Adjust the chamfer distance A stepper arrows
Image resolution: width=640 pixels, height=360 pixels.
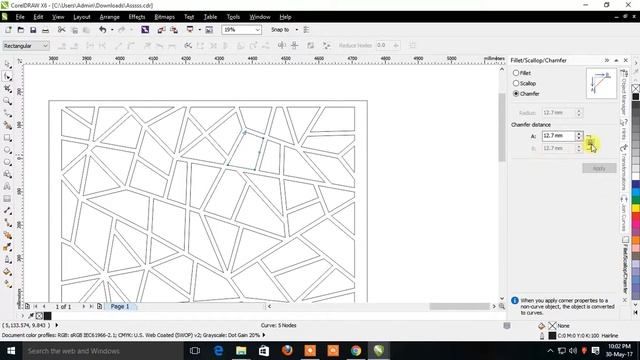[579, 136]
